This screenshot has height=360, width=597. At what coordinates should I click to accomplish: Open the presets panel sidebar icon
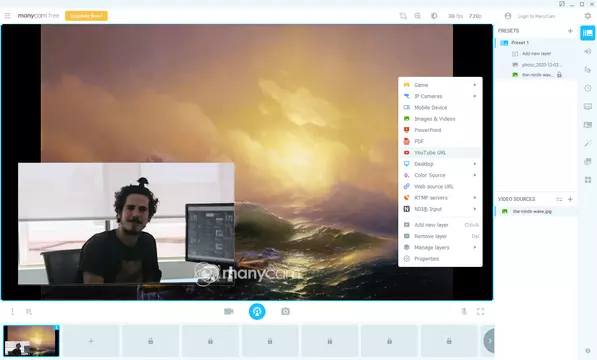point(587,33)
